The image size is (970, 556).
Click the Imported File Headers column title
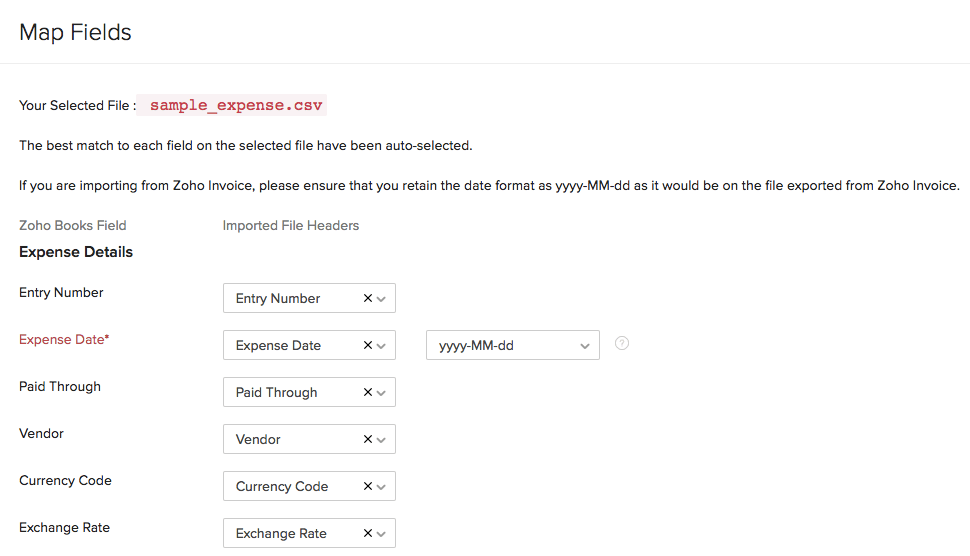point(291,225)
